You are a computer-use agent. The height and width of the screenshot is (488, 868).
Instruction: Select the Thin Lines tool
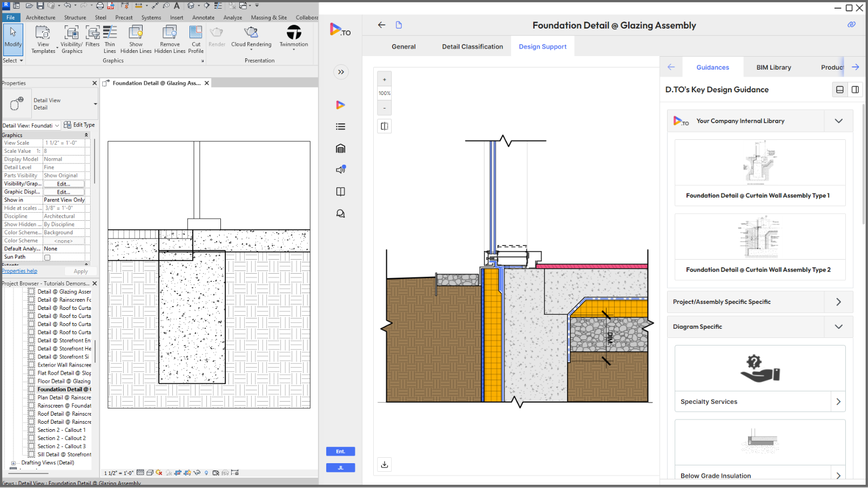pyautogui.click(x=110, y=39)
